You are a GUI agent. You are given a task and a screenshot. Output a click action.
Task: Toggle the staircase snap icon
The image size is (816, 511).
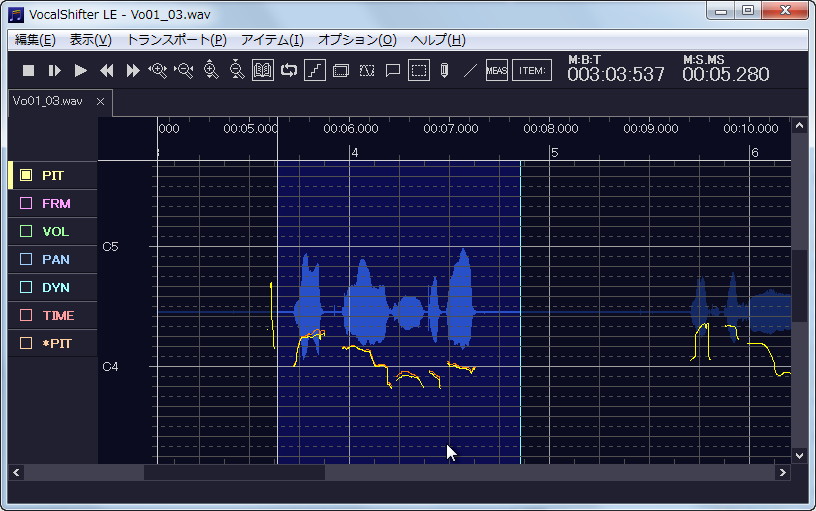[315, 70]
